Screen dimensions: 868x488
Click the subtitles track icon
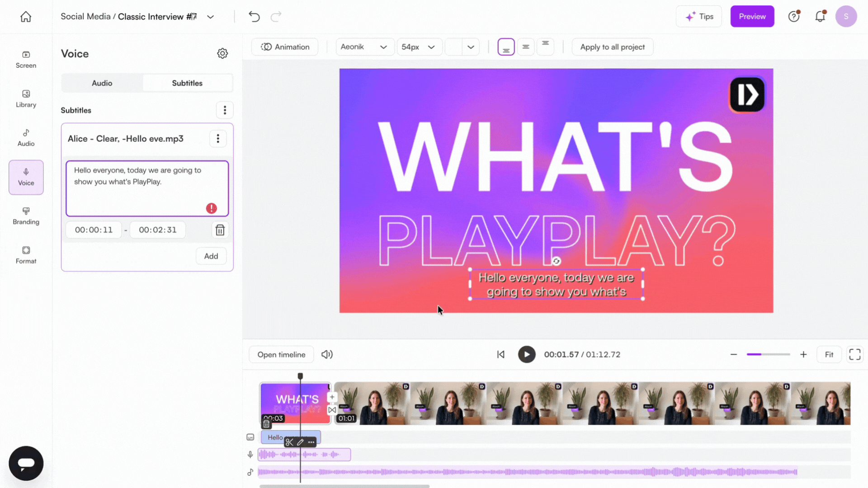pos(250,437)
